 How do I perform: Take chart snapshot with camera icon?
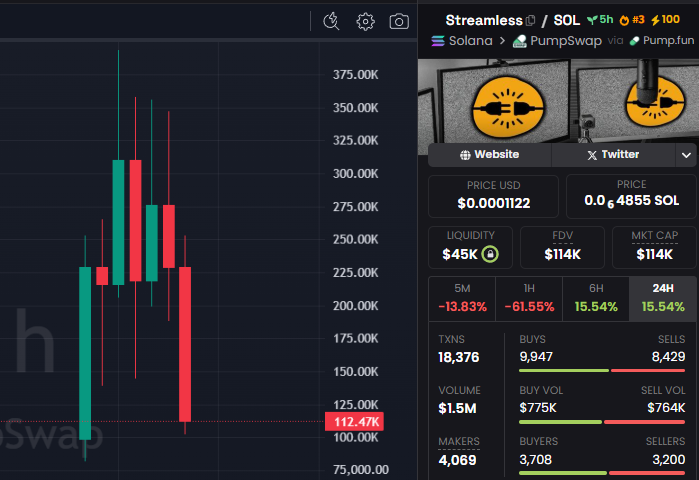tap(399, 21)
